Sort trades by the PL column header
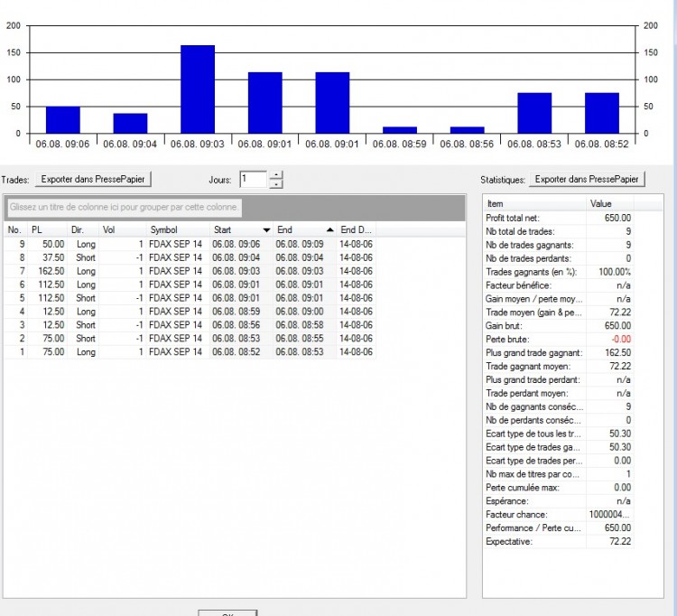The image size is (677, 616). click(x=48, y=229)
